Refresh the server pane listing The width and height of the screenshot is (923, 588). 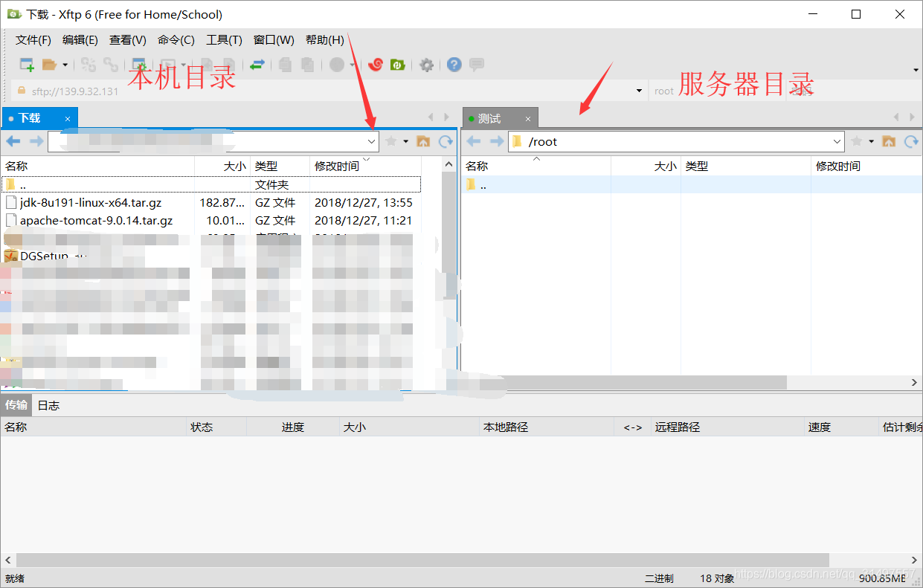click(911, 141)
